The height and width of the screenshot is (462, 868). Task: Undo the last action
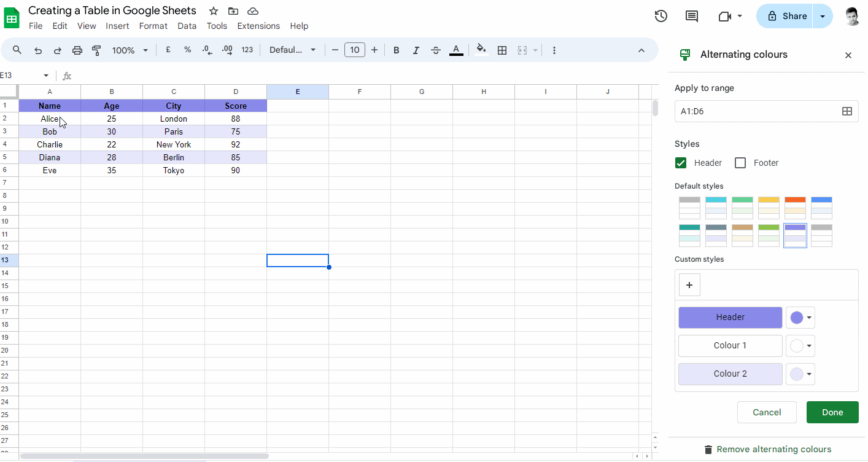pos(37,50)
